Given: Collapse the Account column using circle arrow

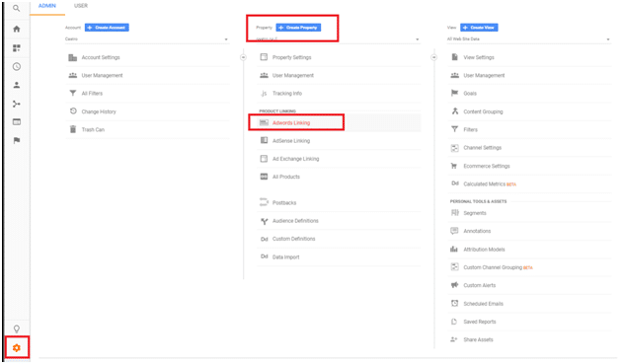Looking at the screenshot, I should [x=243, y=57].
